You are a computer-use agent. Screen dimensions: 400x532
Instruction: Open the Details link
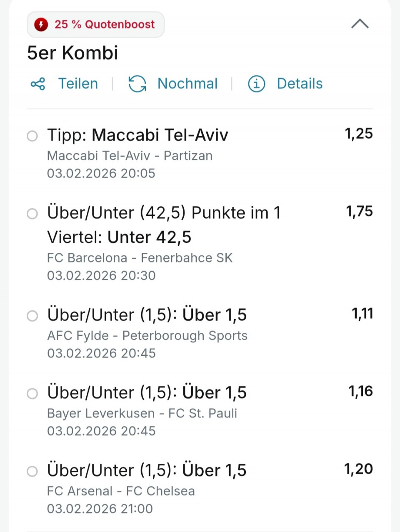click(300, 84)
